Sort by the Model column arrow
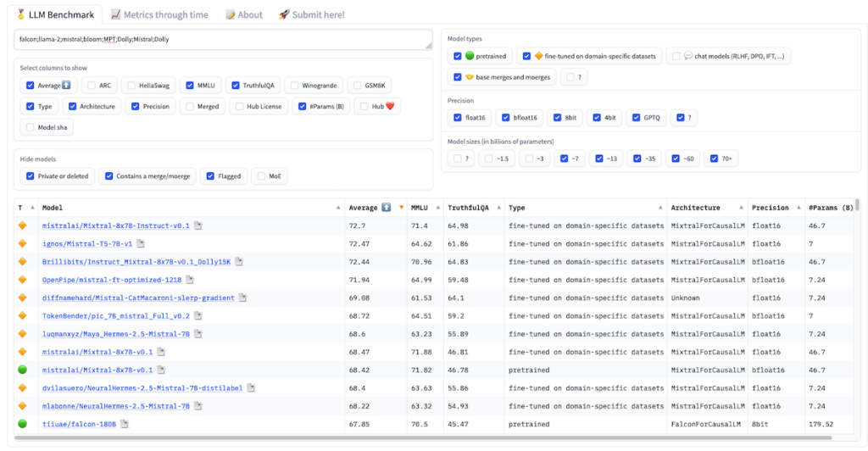The image size is (868, 451). click(337, 208)
